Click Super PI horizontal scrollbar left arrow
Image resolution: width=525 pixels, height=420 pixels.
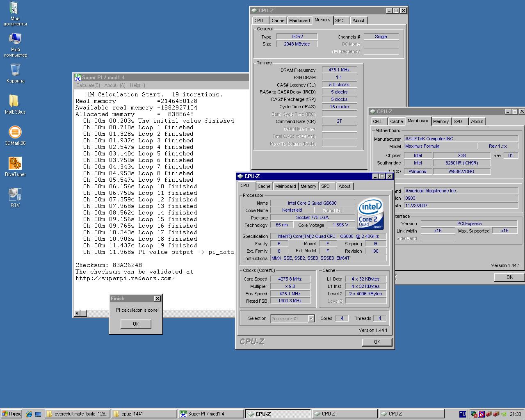click(77, 313)
